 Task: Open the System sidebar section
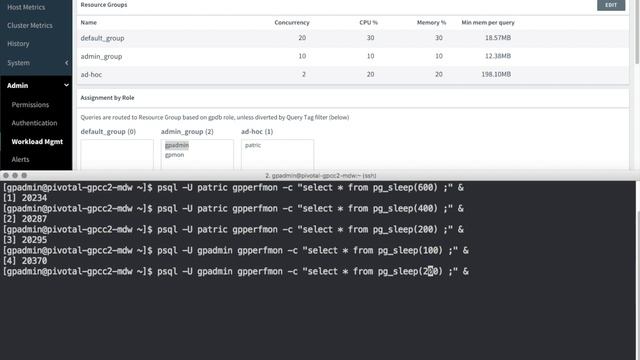click(18, 63)
